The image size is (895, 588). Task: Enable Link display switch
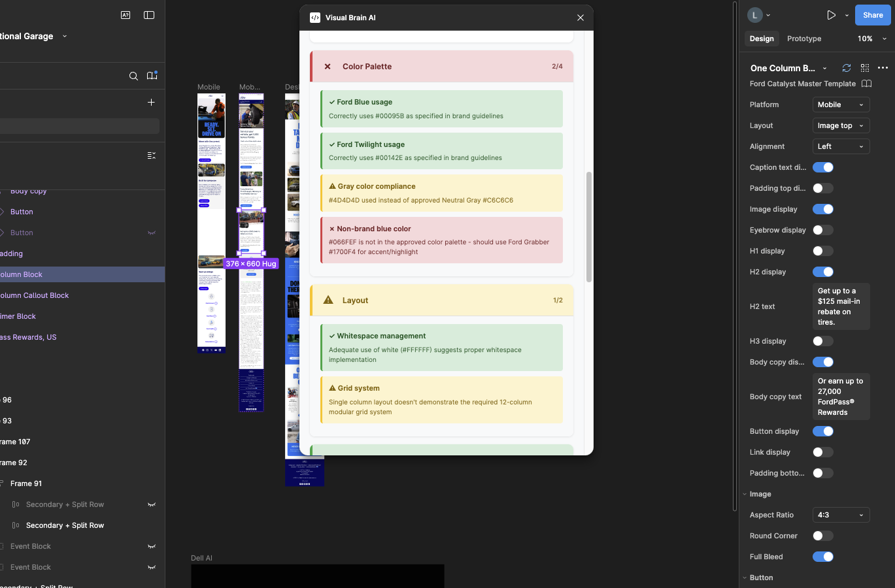pos(823,452)
